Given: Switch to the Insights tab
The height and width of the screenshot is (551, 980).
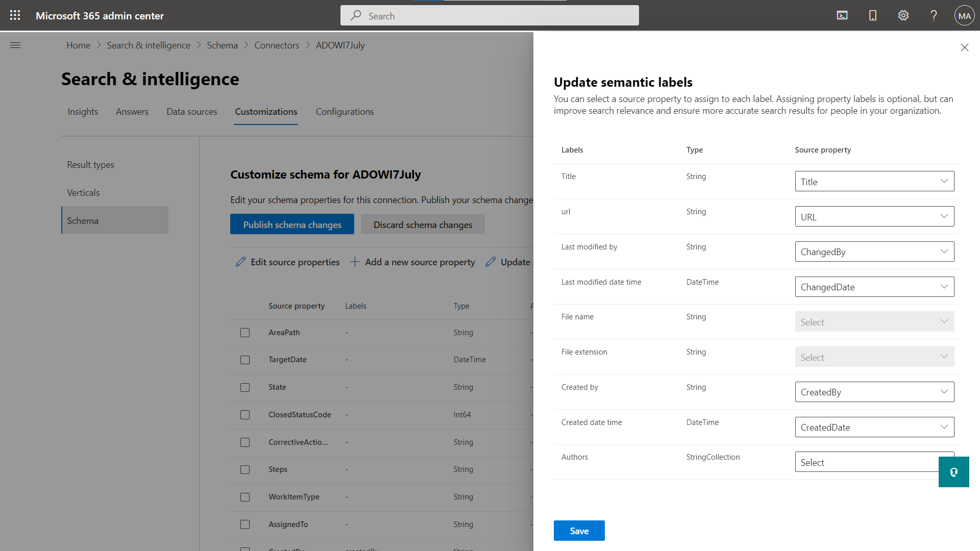Looking at the screenshot, I should (83, 112).
